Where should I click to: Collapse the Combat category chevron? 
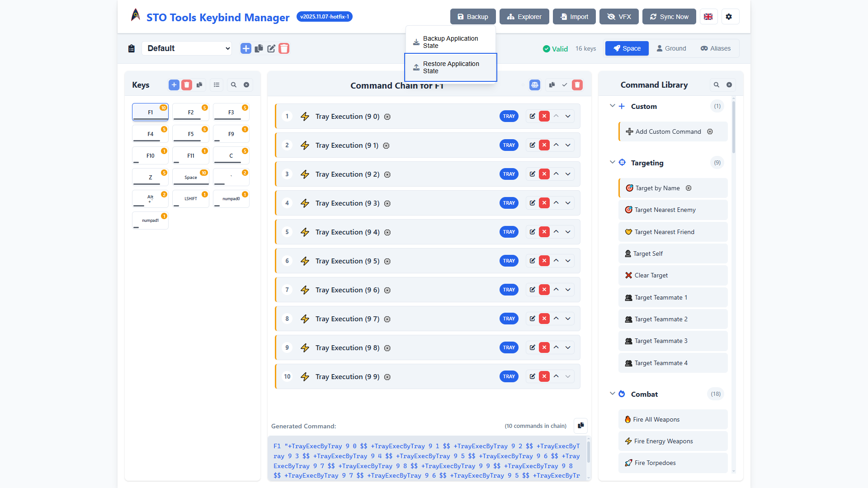[x=612, y=394]
